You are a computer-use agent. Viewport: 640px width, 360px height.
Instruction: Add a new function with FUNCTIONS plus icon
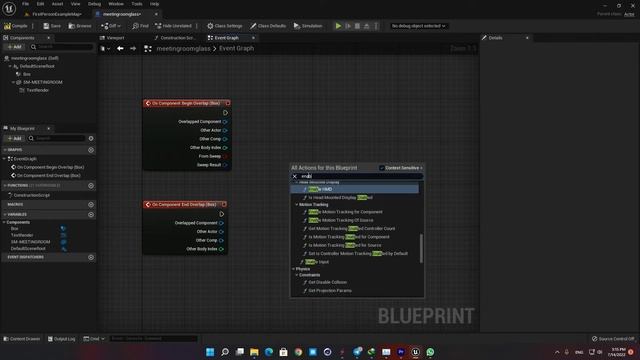point(91,186)
